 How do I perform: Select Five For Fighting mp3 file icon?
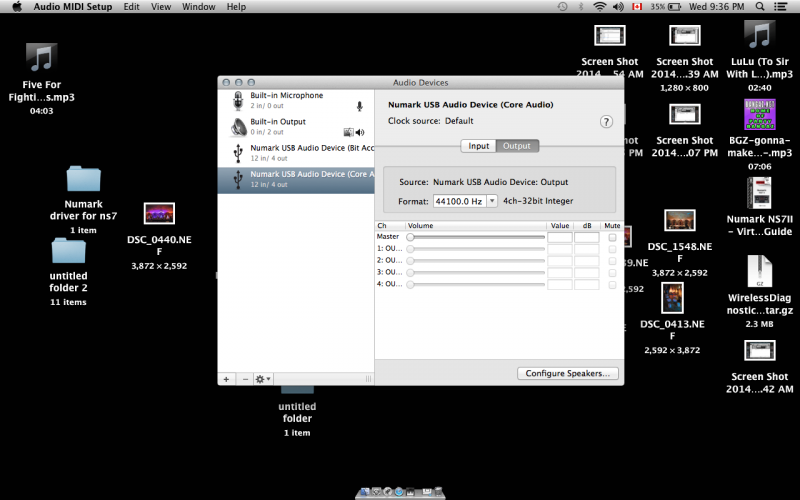pos(41,58)
